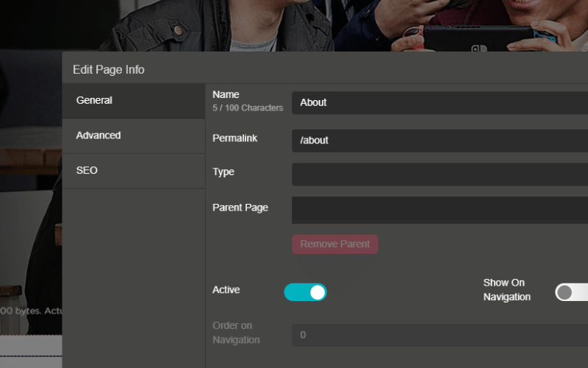Open the Parent Page selector
This screenshot has height=368, width=588.
440,210
